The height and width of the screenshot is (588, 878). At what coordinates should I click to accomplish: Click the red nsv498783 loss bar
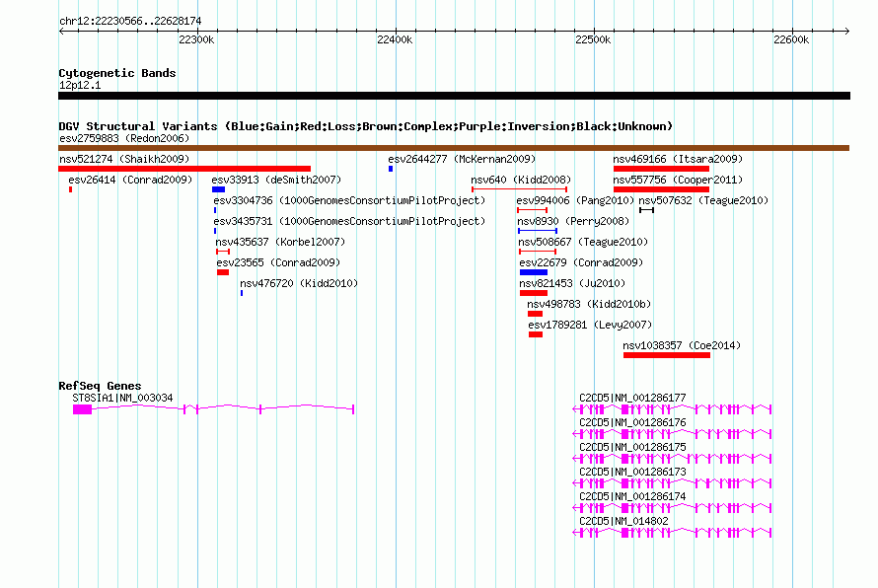pos(536,314)
